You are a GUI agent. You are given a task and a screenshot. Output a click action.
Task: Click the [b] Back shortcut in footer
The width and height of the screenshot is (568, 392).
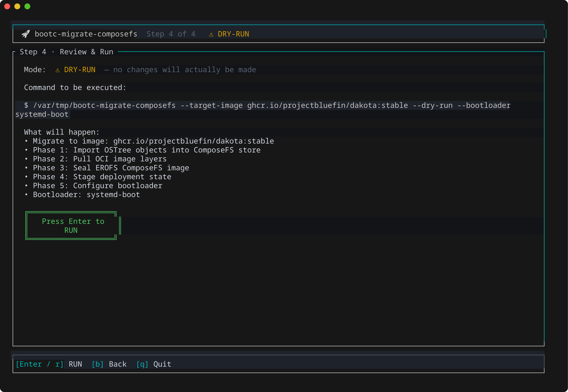click(109, 364)
